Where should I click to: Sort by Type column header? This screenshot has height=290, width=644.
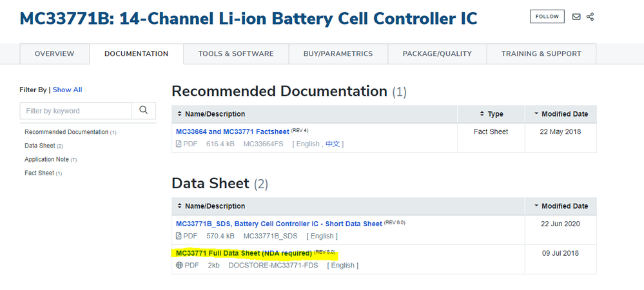[492, 114]
